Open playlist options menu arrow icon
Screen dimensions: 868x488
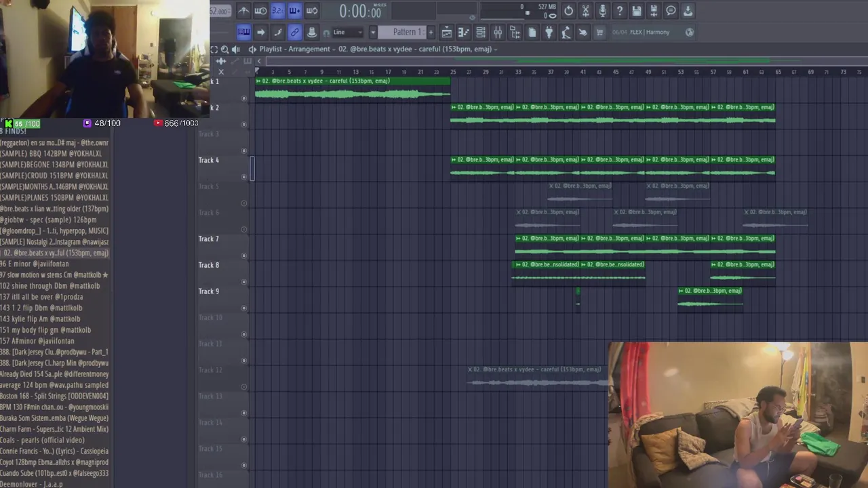[252, 49]
